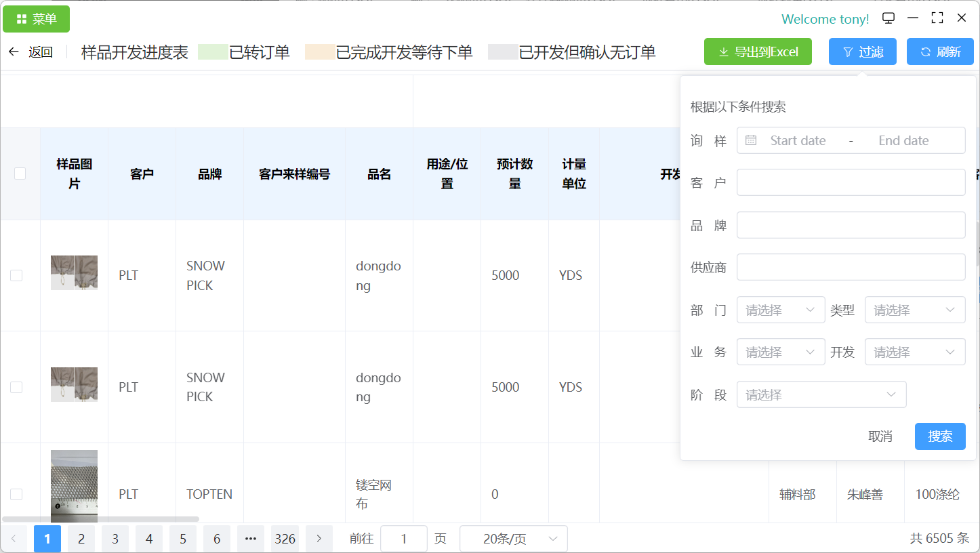The width and height of the screenshot is (980, 553).
Task: Check the first row's checkbox
Action: pyautogui.click(x=16, y=275)
